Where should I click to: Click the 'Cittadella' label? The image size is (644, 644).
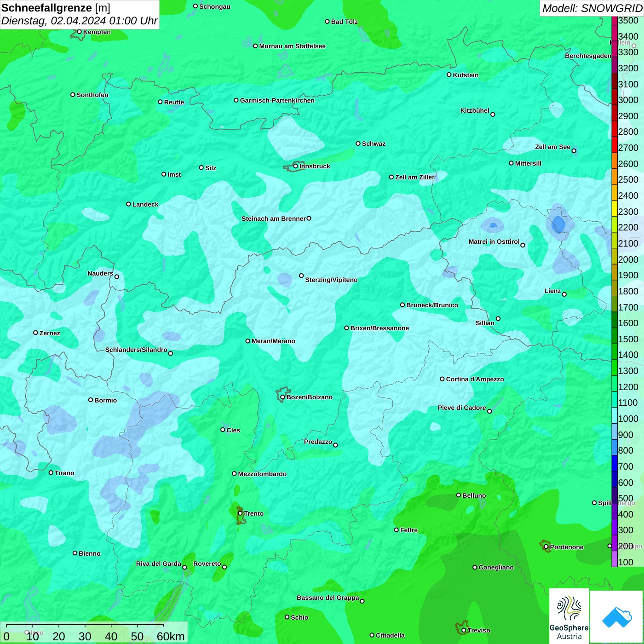tap(390, 635)
